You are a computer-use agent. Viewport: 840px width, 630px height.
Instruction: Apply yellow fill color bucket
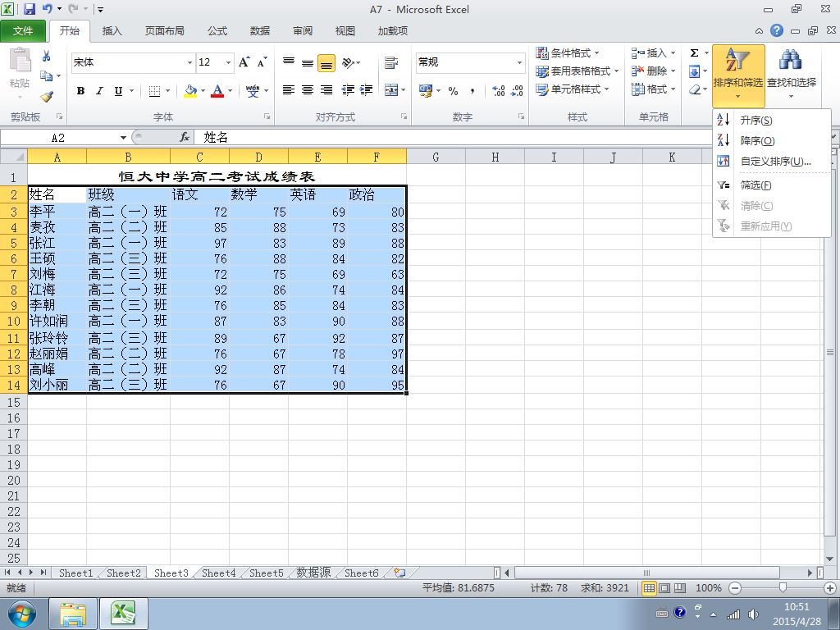point(190,91)
